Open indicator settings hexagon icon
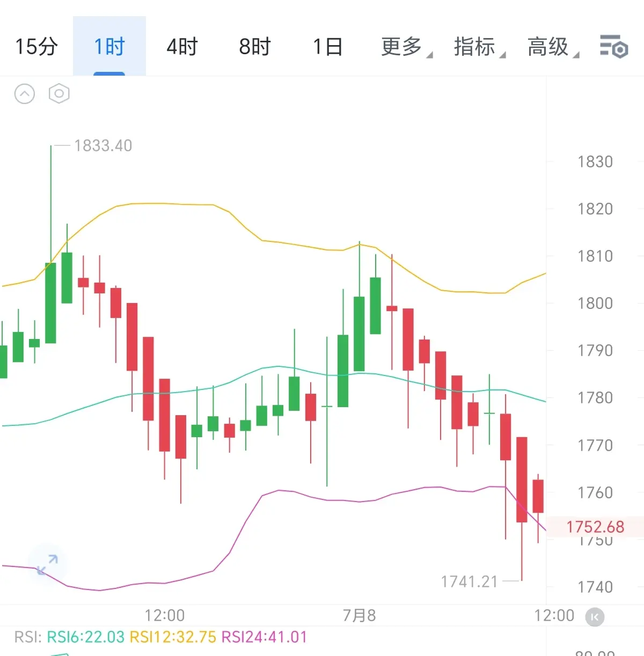644x656 pixels. point(59,94)
